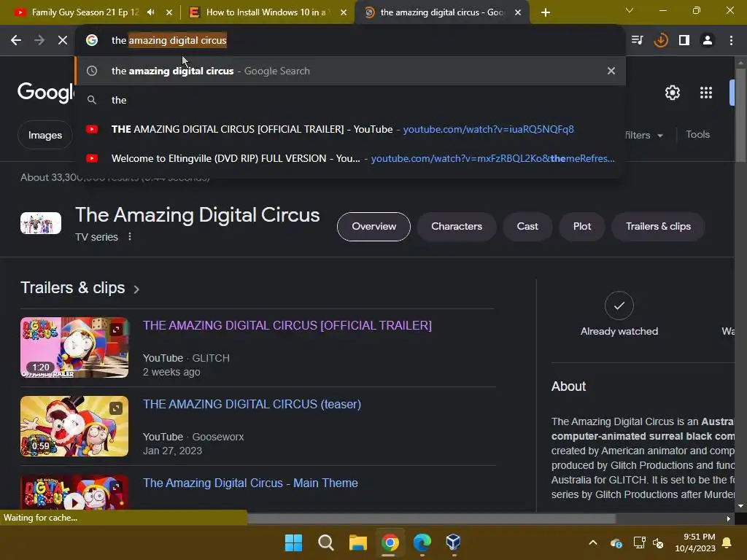Select 'the amazing digital circus' Google Search suggestion
Screen dimensions: 747x560
(x=350, y=71)
